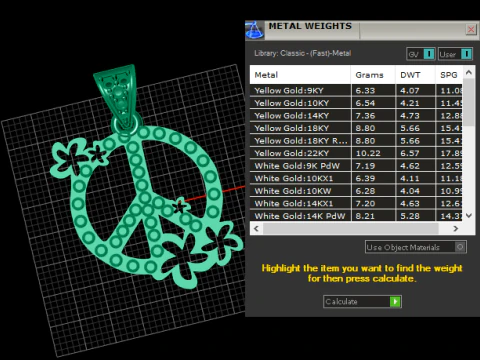Click the horizontal scroll right arrow
This screenshot has height=360, width=480.
point(456,229)
